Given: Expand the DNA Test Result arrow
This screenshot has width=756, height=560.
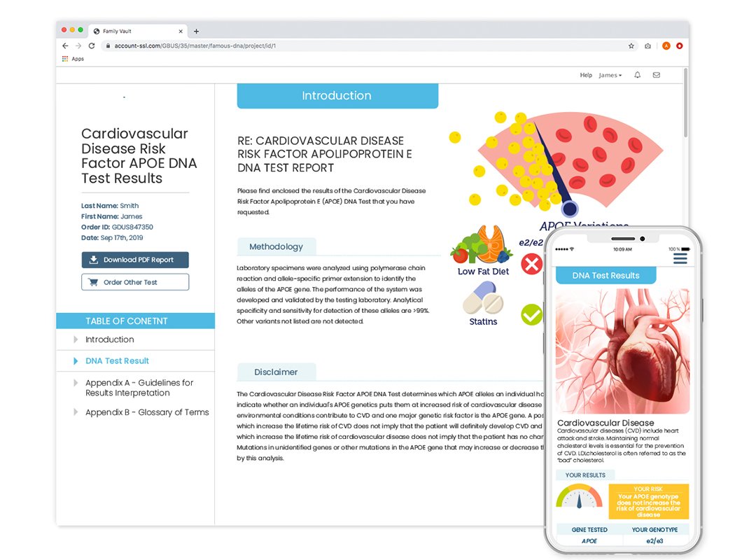Looking at the screenshot, I should [76, 360].
